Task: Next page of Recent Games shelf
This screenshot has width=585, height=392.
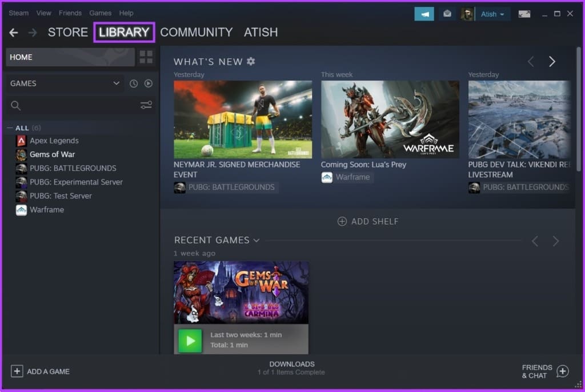Action: pos(555,241)
